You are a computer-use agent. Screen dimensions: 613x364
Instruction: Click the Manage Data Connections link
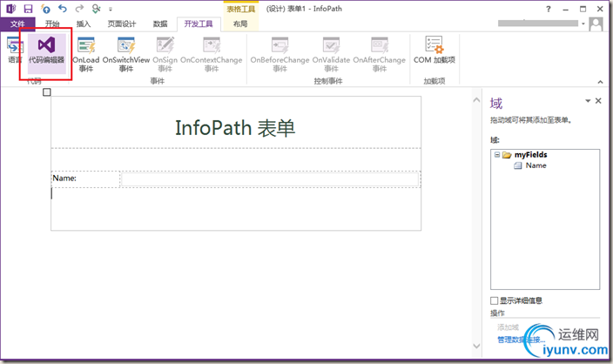coord(521,340)
